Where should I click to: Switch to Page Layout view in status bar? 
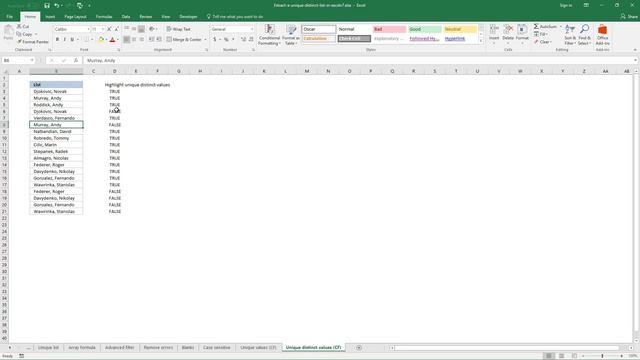562,356
